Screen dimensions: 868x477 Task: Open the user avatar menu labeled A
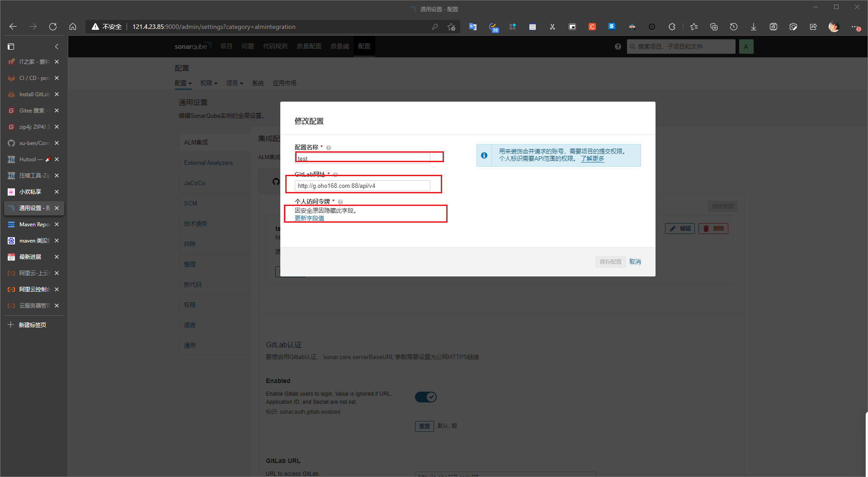(746, 46)
